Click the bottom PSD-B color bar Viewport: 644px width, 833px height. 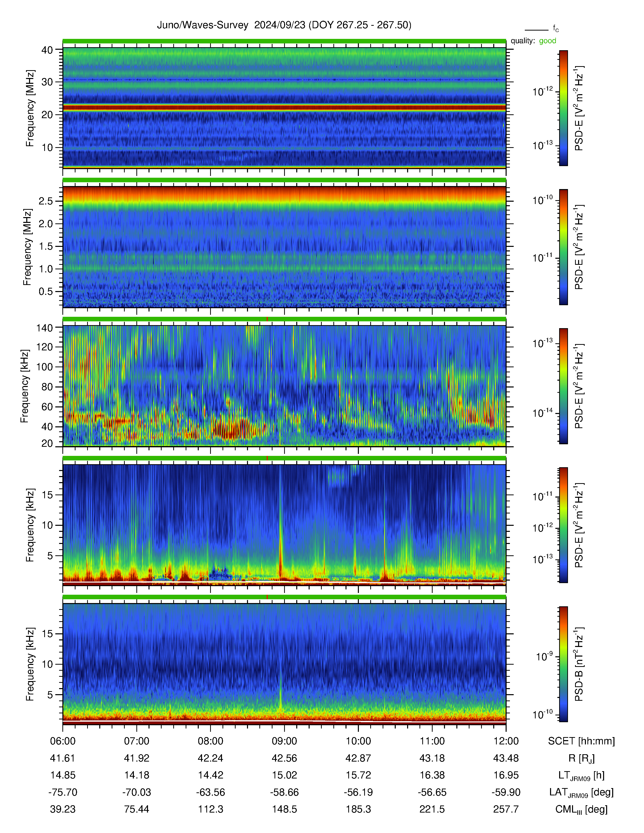pyautogui.click(x=563, y=664)
